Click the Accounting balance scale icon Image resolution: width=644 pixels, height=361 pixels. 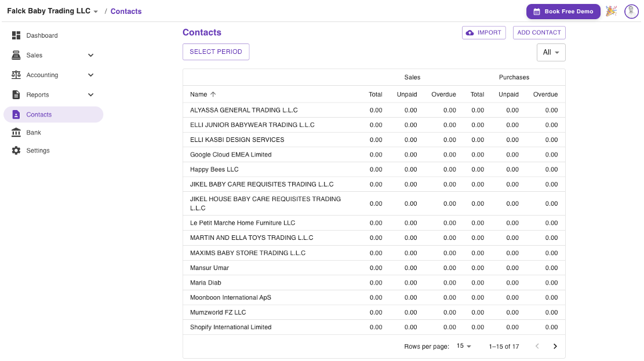tap(16, 75)
